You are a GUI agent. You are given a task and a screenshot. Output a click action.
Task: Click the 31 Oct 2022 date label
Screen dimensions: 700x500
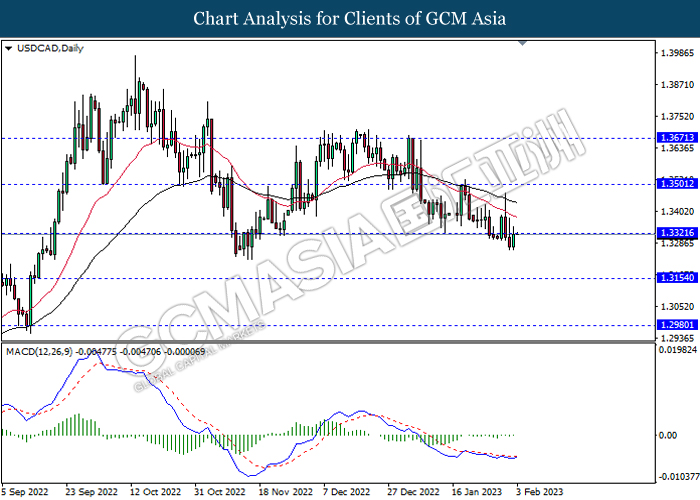coord(220,492)
